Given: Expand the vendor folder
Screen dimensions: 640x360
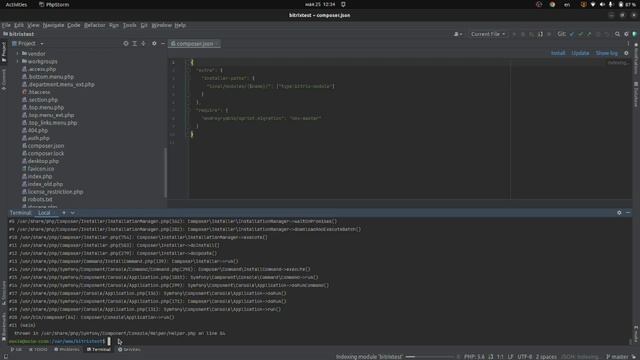Looking at the screenshot, I should pyautogui.click(x=18, y=53).
